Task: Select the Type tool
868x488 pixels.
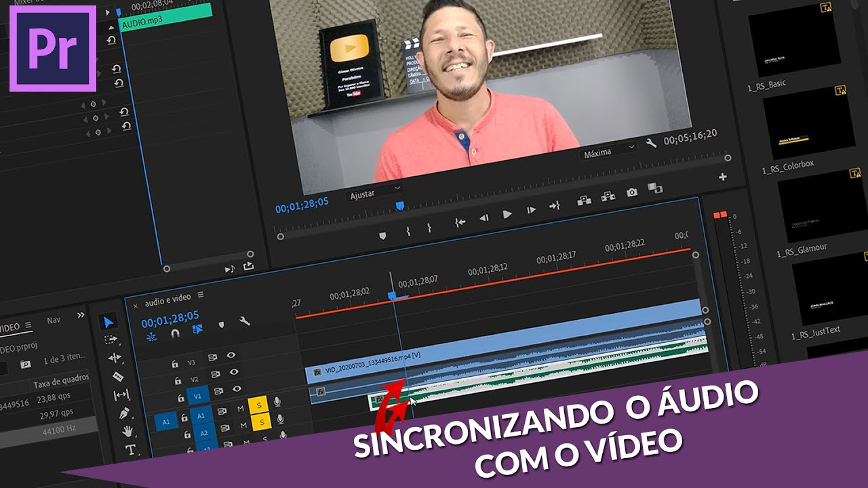Action: [130, 449]
